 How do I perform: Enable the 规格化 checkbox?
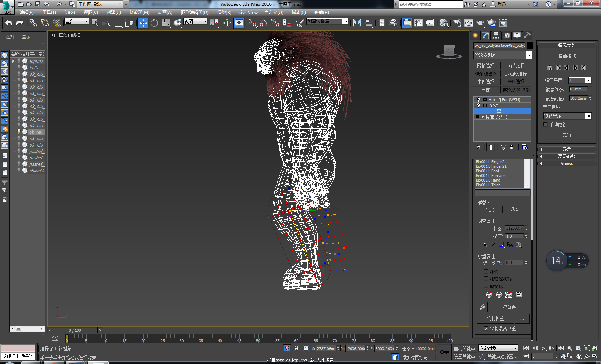[x=486, y=286]
